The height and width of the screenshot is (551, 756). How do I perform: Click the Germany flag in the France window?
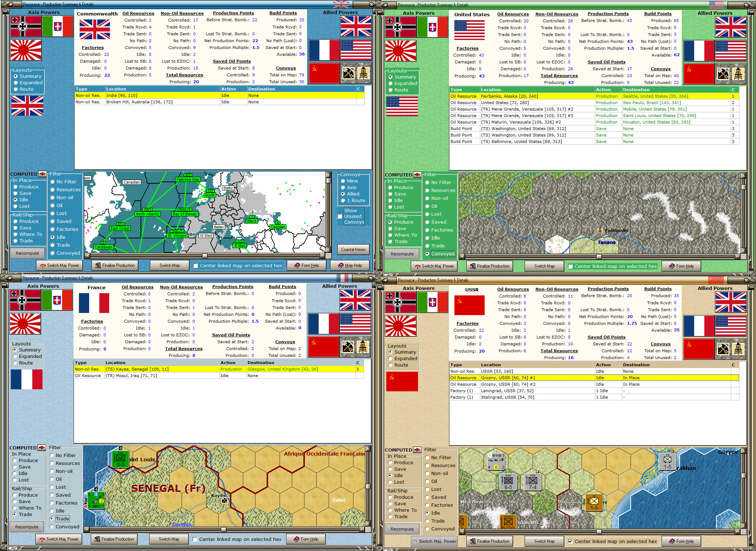(25, 300)
